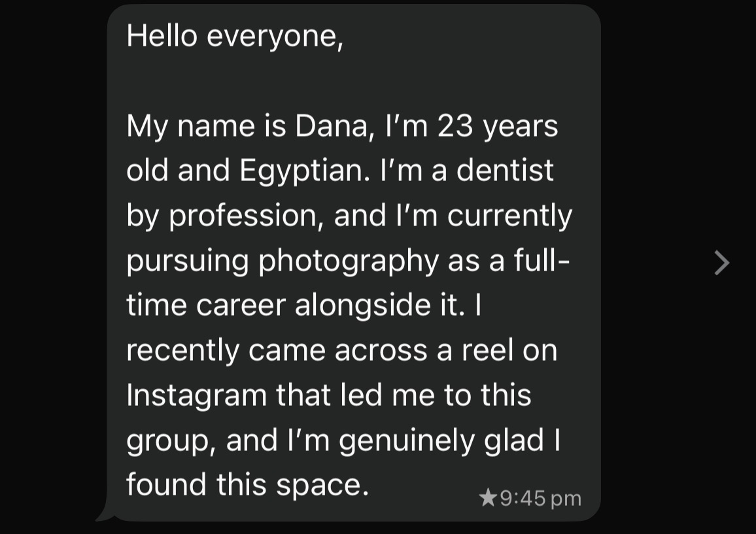Click the word "pursuing"
The width and height of the screenshot is (756, 534).
pos(188,261)
